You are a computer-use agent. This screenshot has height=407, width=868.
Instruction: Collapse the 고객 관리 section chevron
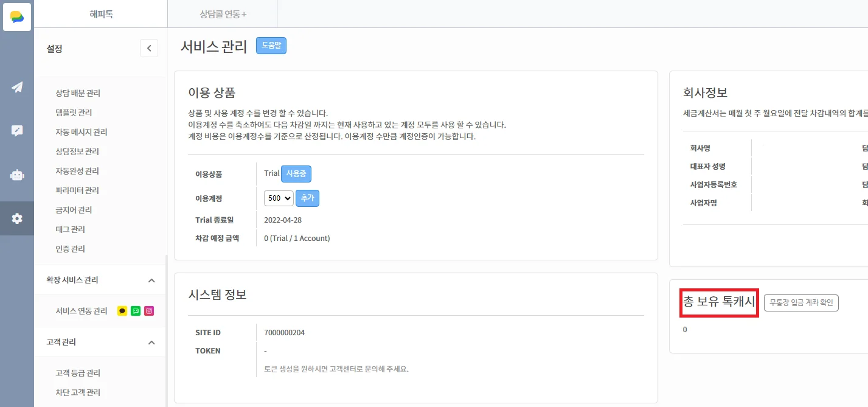(x=151, y=343)
